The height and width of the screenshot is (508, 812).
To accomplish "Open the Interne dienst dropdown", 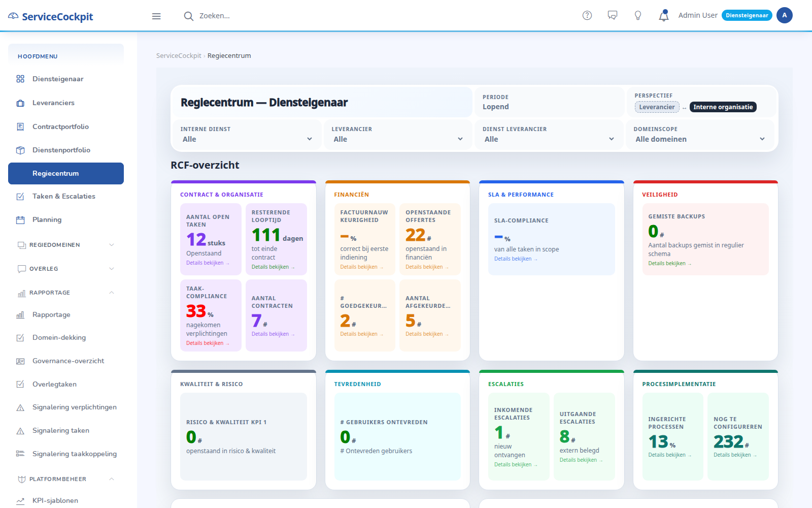I will pos(247,139).
